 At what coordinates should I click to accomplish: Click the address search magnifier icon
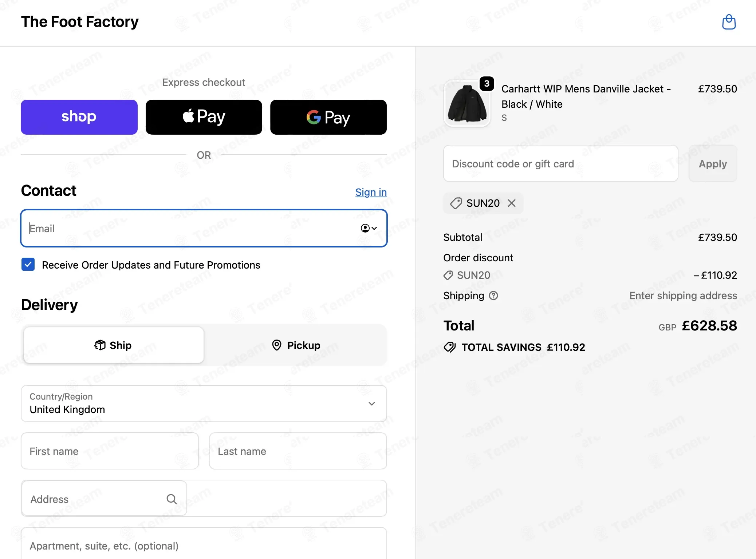[172, 499]
